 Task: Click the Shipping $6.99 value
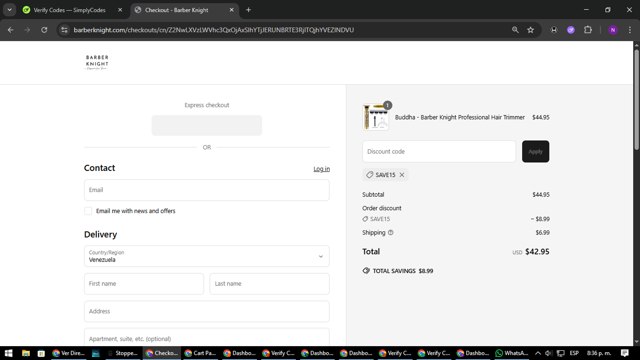click(x=542, y=233)
